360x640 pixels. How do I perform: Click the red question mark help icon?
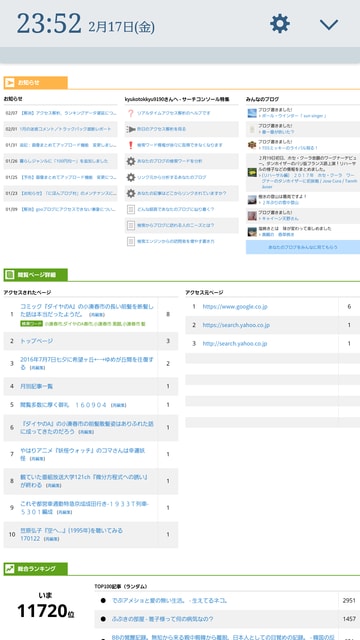point(131,113)
